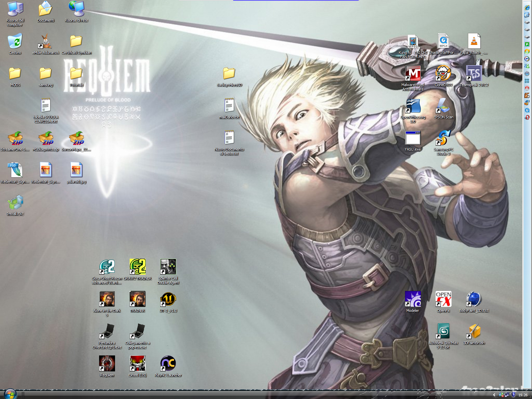Click network connection icon in system tray
This screenshot has width=532, height=399.
507,394
